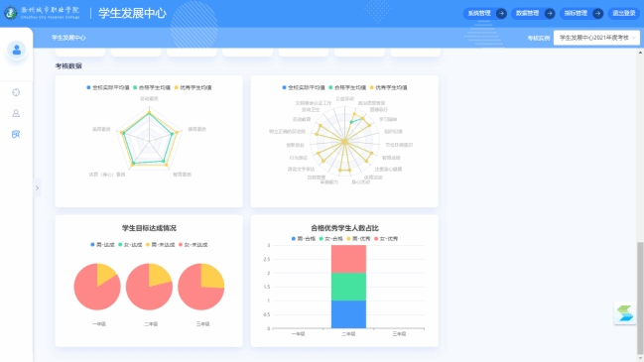
Task: Click the arrow icon beside 指标管理
Action: pos(597,14)
